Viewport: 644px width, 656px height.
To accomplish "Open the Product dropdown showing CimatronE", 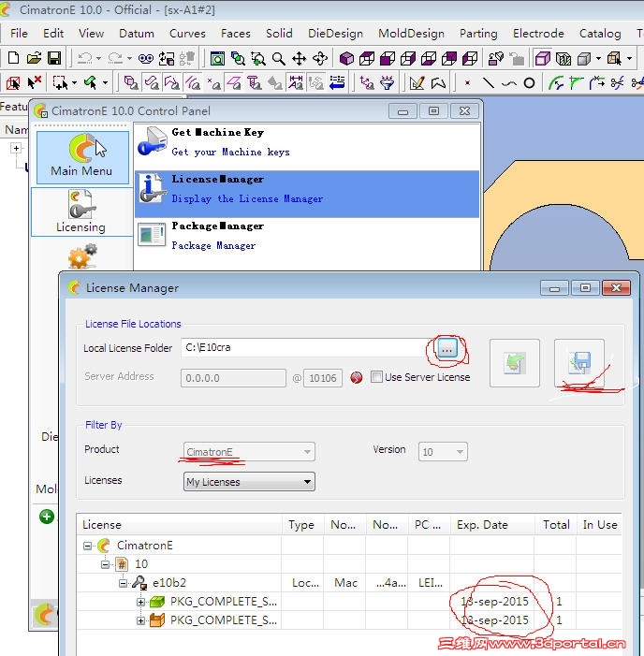I will pyautogui.click(x=249, y=451).
